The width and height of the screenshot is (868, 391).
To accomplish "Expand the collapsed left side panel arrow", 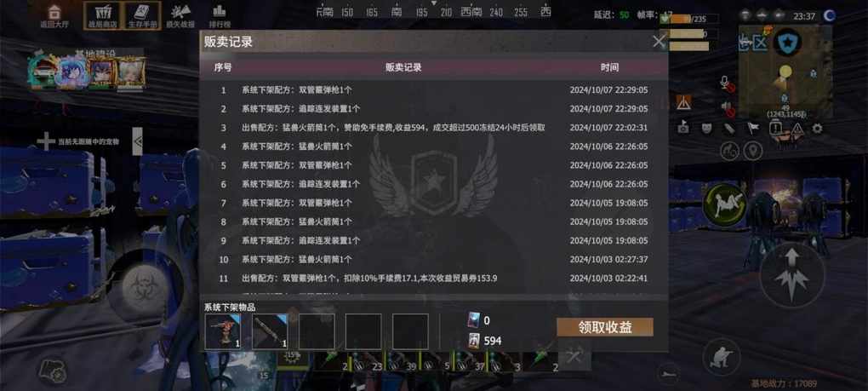I will click(137, 141).
